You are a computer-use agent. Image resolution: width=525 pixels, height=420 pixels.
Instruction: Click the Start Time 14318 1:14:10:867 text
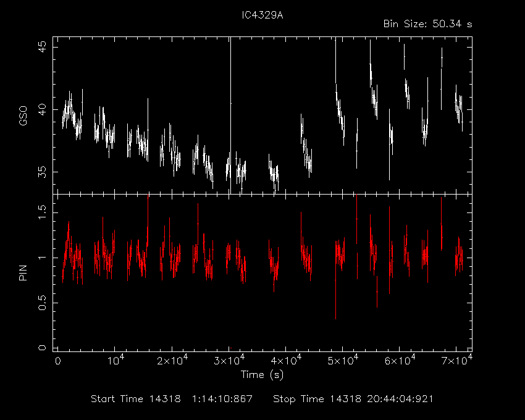[x=172, y=399]
